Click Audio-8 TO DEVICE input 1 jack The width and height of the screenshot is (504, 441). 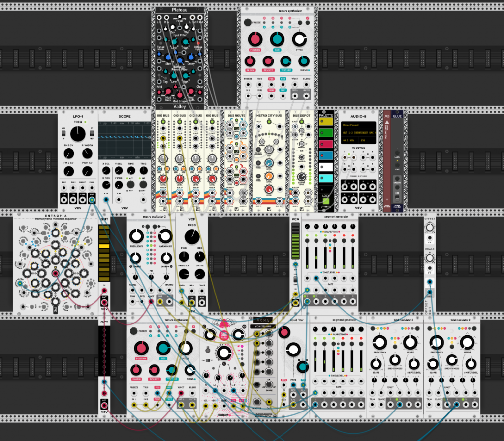click(x=345, y=158)
